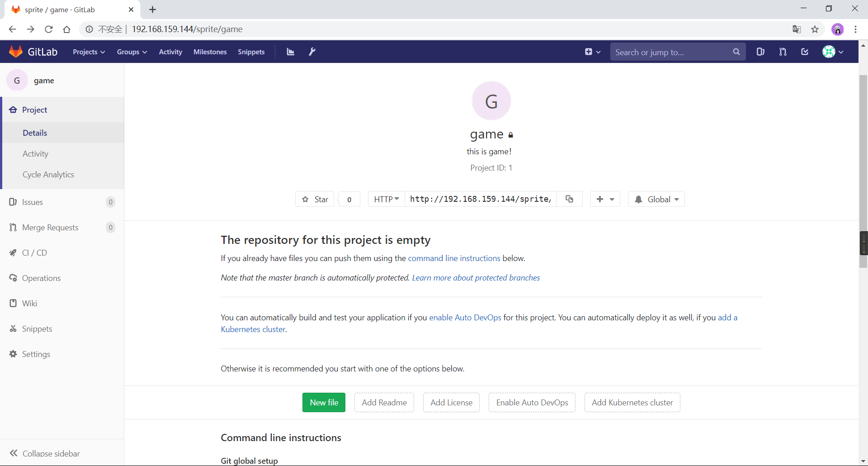This screenshot has width=868, height=466.
Task: Click the Settings gear icon in sidebar
Action: click(13, 354)
